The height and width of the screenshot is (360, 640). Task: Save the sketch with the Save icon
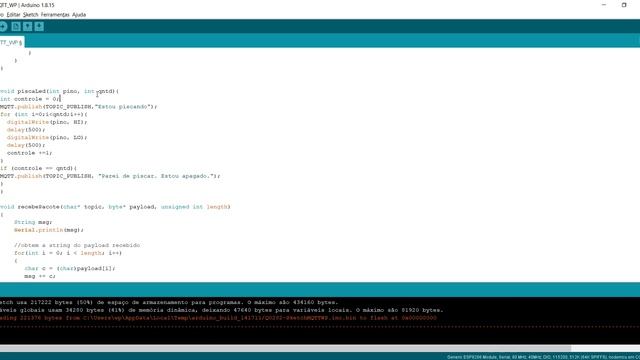tap(39, 27)
